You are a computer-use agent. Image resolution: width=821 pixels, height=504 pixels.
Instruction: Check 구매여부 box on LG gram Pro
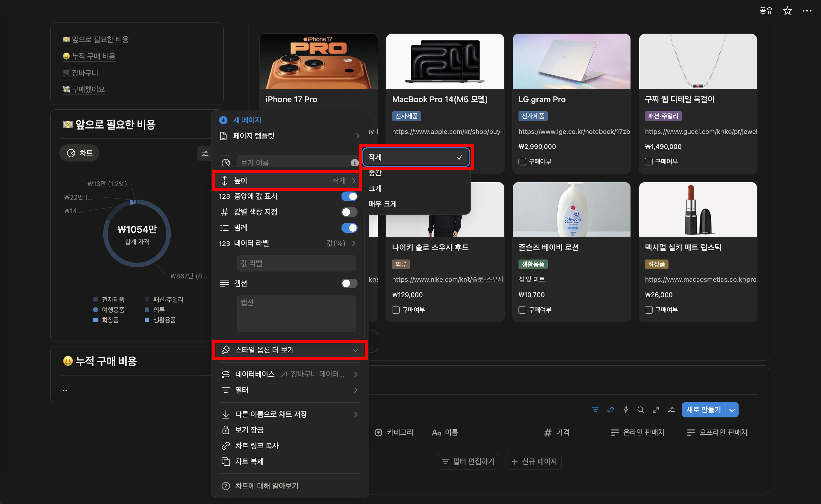pos(522,162)
